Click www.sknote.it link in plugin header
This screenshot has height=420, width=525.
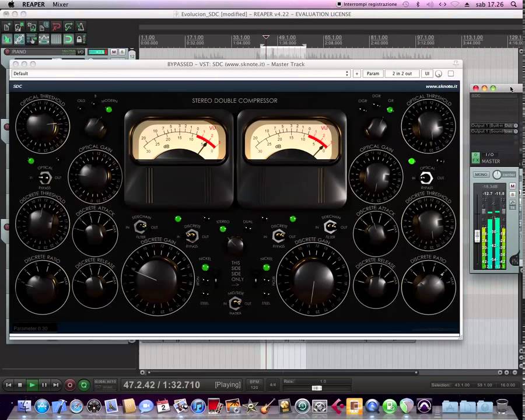click(x=442, y=86)
